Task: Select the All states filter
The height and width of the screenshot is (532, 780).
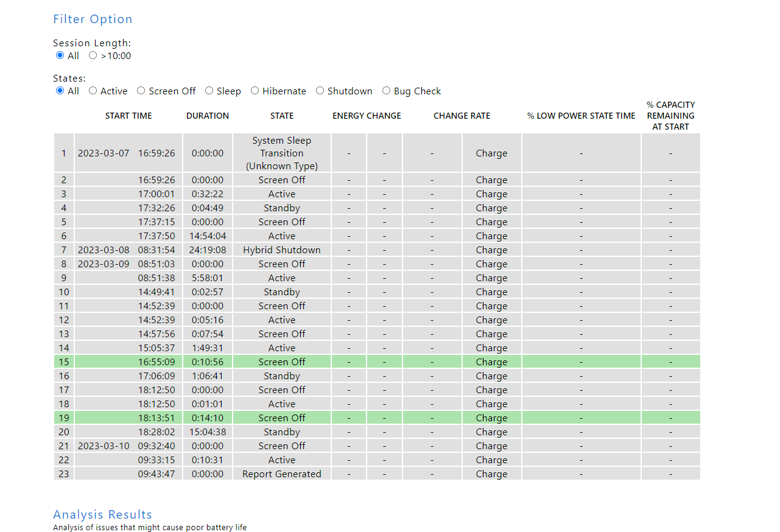Action: [x=60, y=90]
